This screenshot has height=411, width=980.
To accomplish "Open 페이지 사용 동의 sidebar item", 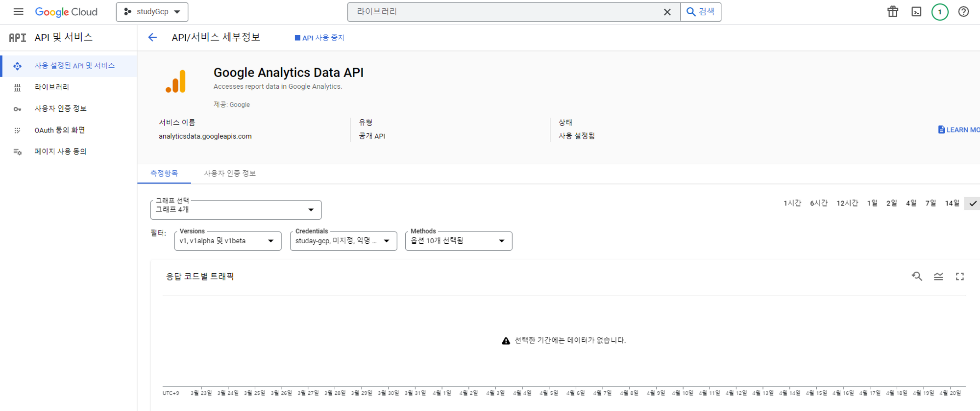I will coord(69,152).
